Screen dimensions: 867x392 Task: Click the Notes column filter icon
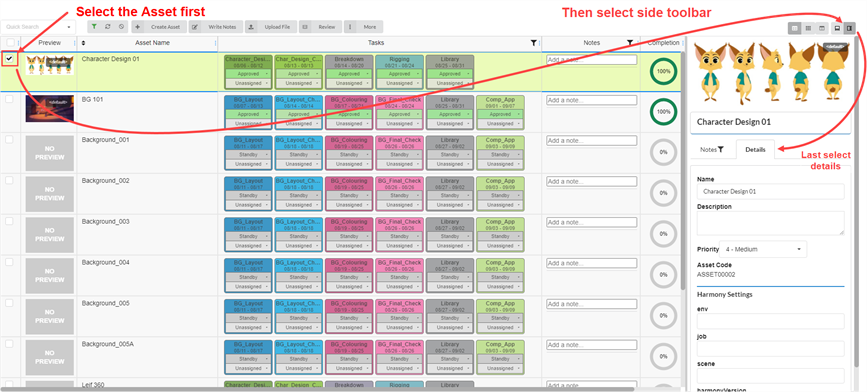point(630,43)
